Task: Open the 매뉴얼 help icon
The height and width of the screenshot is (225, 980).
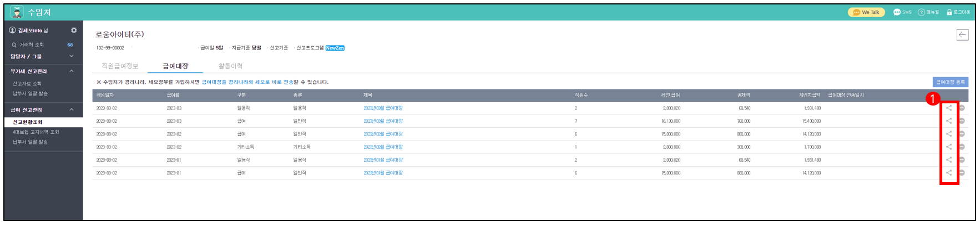Action: [x=928, y=12]
